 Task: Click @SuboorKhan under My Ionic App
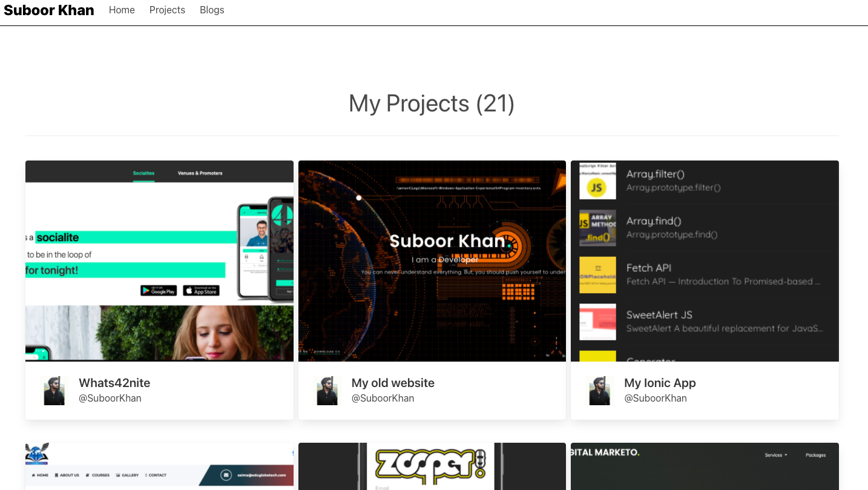click(656, 399)
